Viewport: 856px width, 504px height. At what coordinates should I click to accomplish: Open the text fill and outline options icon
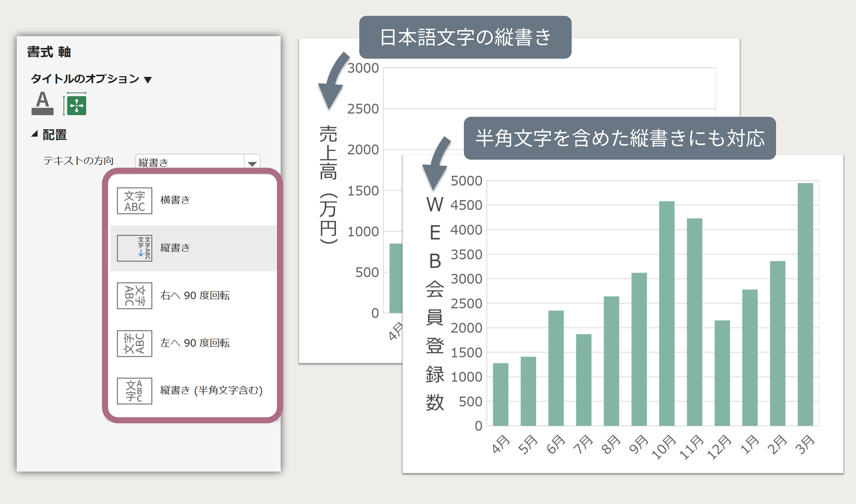[x=43, y=103]
